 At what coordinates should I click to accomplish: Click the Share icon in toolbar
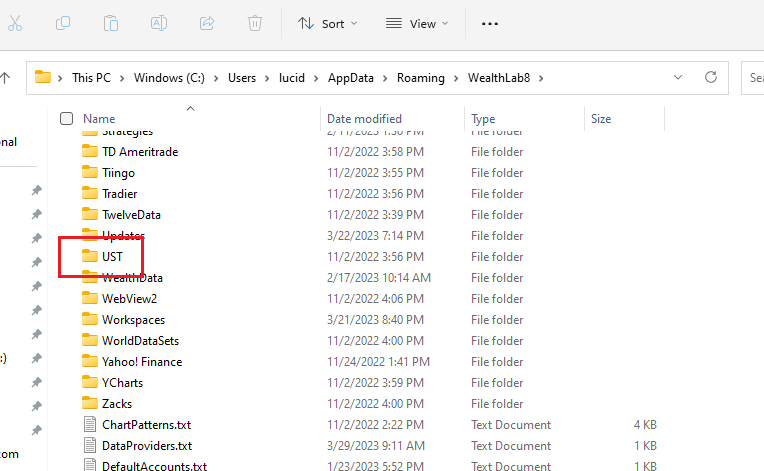coord(207,23)
